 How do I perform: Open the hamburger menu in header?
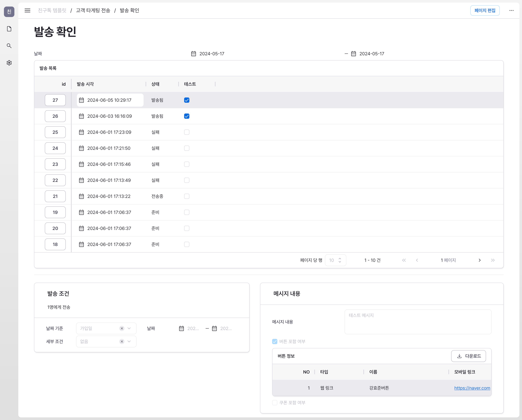27,10
